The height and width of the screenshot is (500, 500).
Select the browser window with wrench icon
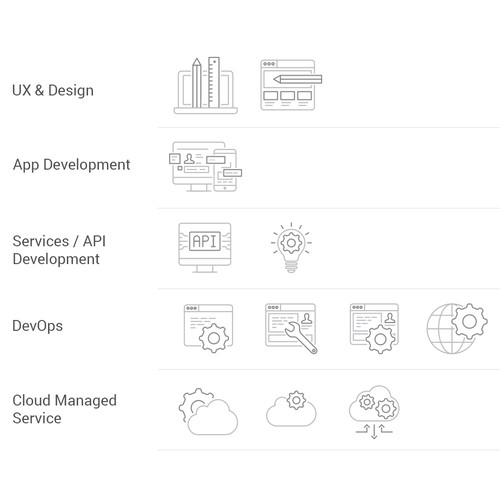pos(291,328)
